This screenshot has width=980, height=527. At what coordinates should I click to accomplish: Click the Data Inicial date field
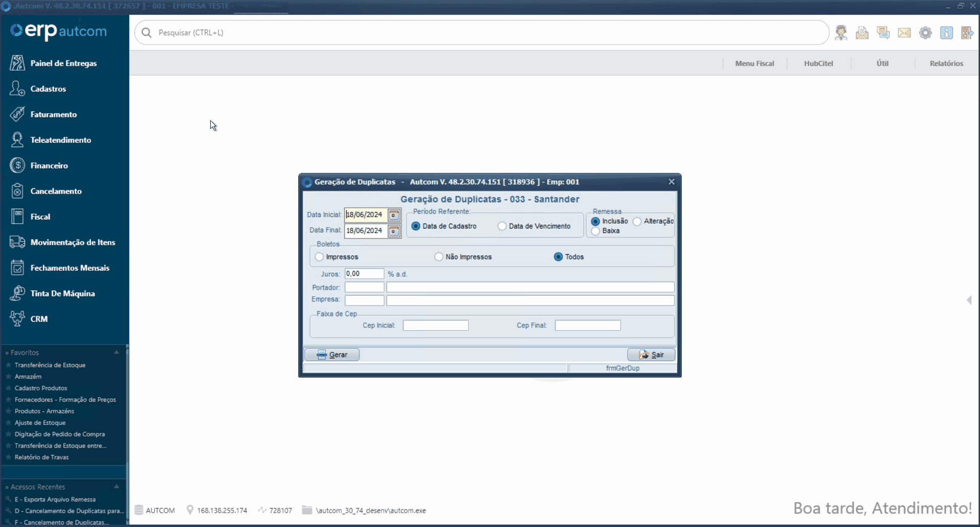pyautogui.click(x=366, y=215)
